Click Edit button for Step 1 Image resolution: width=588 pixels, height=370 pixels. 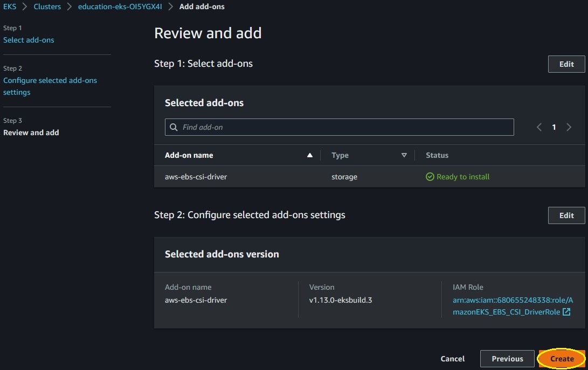click(566, 64)
